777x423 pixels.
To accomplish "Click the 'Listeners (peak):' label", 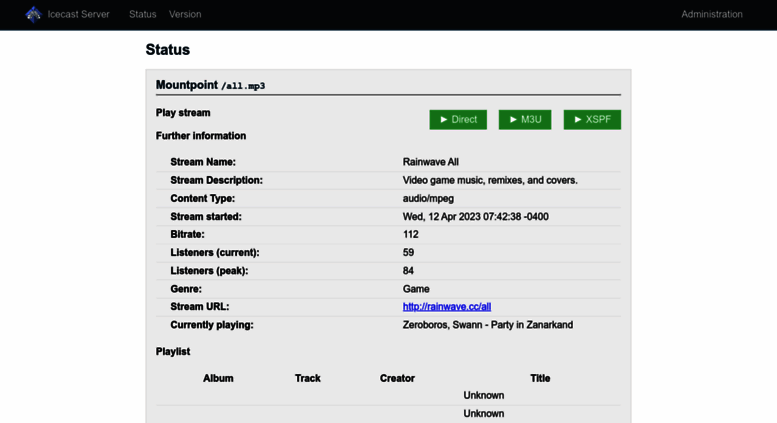I will (x=209, y=271).
